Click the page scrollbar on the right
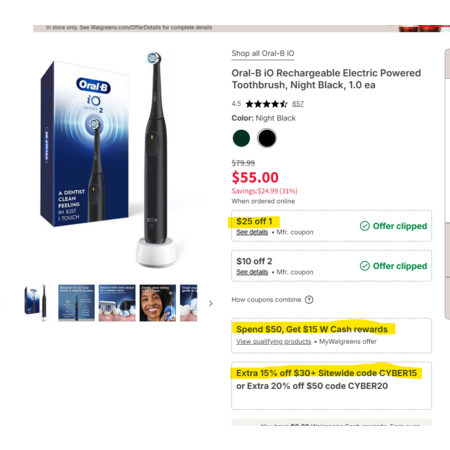Screen dimensions: 450x450 pyautogui.click(x=447, y=183)
